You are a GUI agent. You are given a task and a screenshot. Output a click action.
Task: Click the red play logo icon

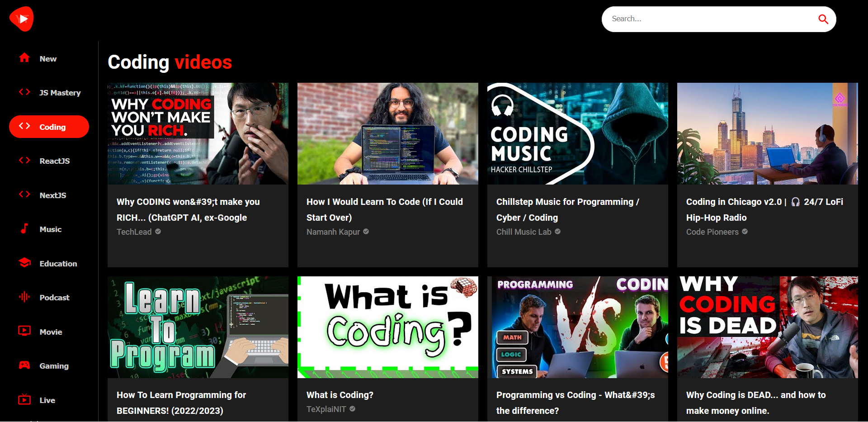[x=21, y=19]
